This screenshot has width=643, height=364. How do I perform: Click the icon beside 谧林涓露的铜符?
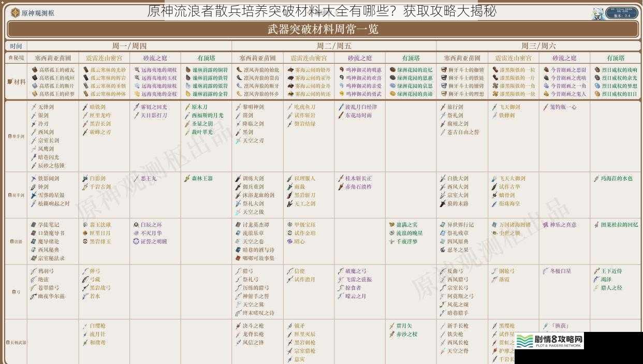click(x=187, y=70)
